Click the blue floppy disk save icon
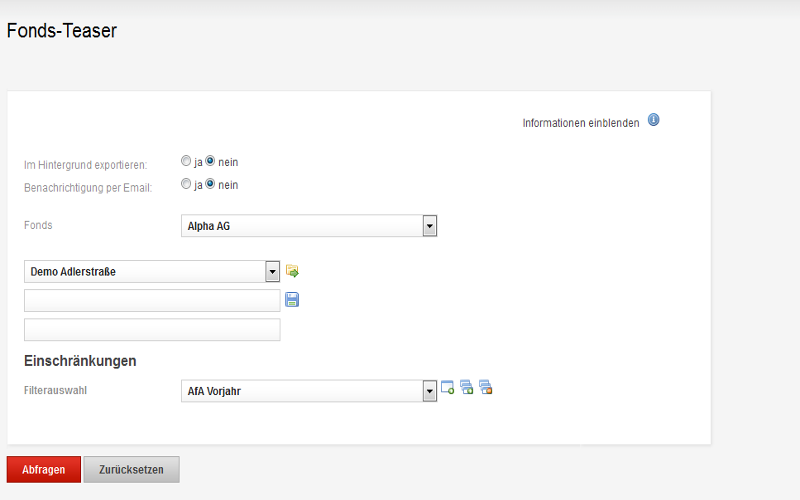 [x=292, y=299]
